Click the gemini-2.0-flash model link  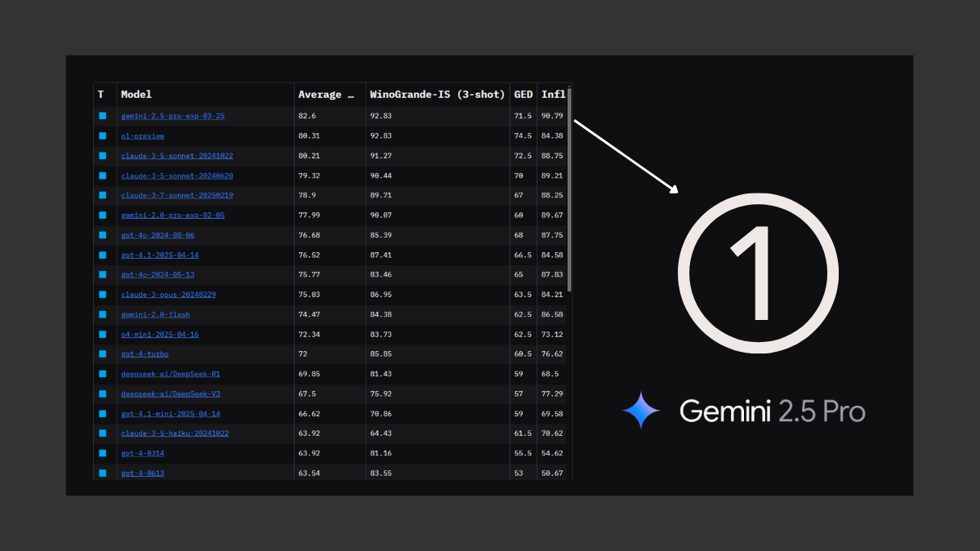pos(155,314)
